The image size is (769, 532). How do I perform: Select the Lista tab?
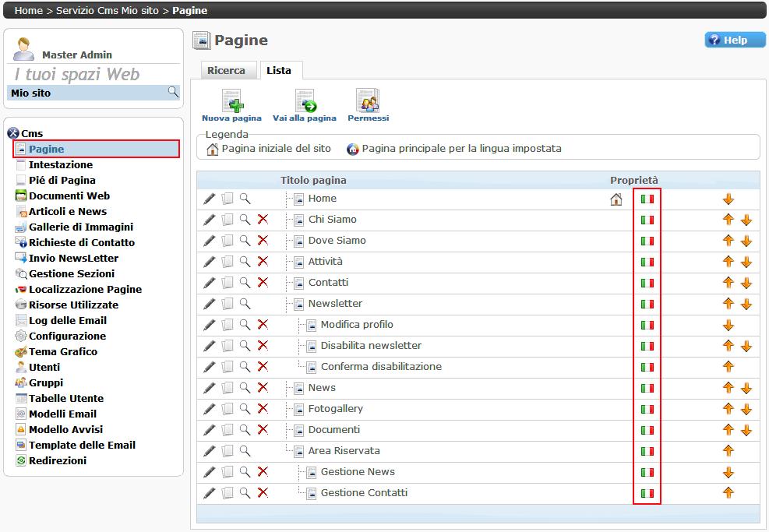279,71
